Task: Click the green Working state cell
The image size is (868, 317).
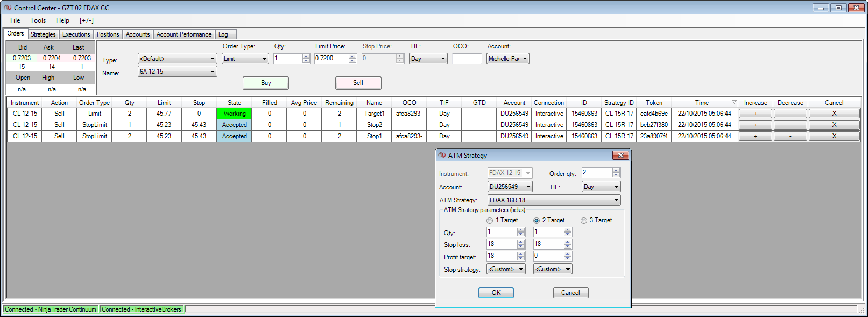Action: pyautogui.click(x=234, y=114)
